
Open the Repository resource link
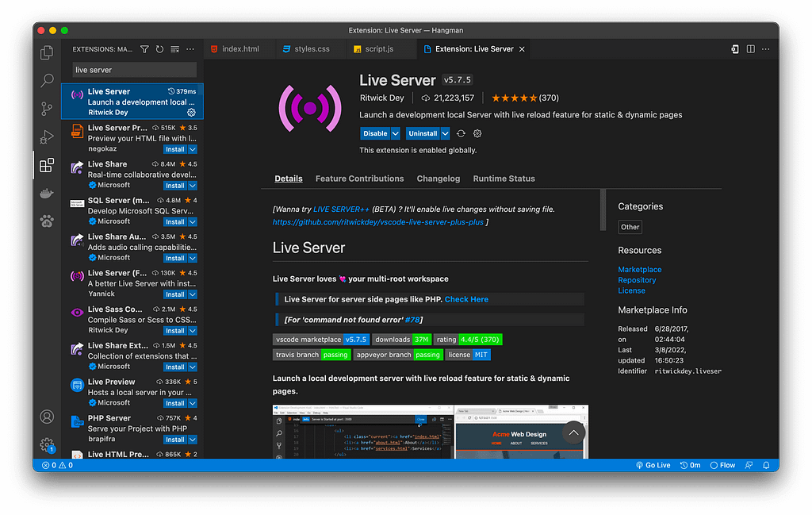tap(637, 280)
